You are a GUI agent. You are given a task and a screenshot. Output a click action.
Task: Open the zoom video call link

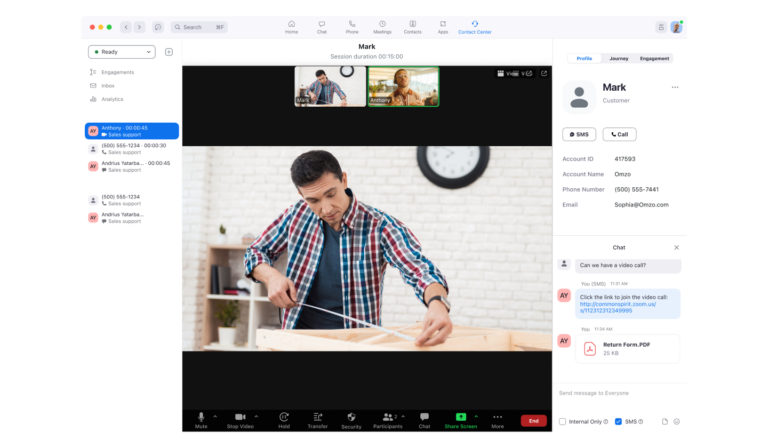(x=618, y=307)
